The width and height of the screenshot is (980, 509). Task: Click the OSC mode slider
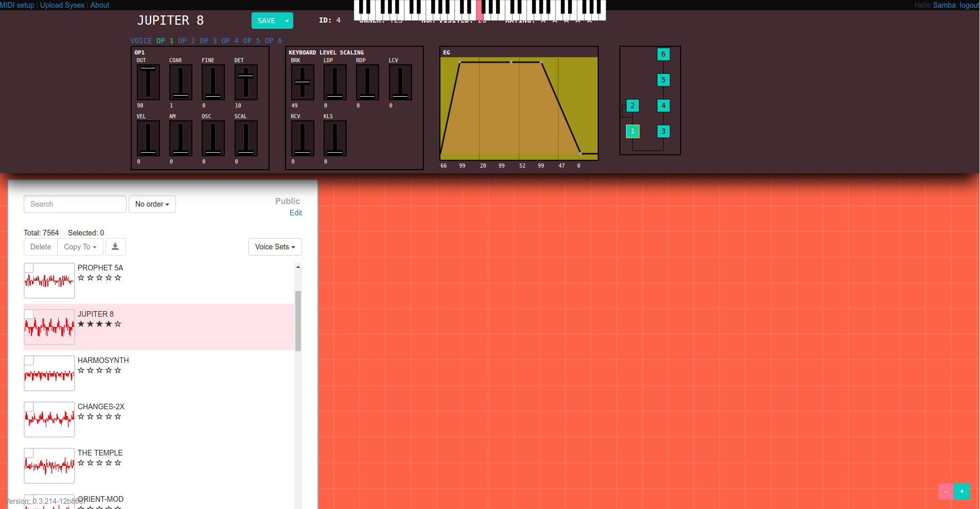coord(213,138)
